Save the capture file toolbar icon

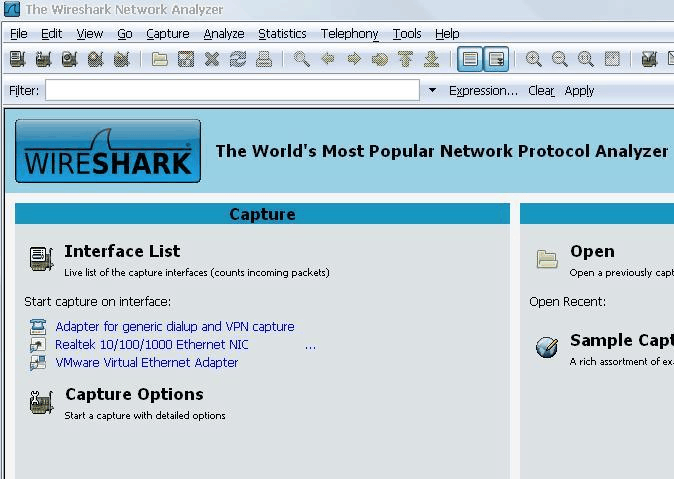coord(186,59)
